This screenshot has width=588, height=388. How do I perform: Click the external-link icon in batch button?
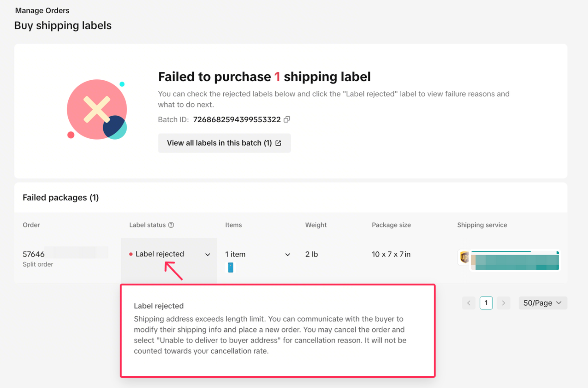click(278, 143)
